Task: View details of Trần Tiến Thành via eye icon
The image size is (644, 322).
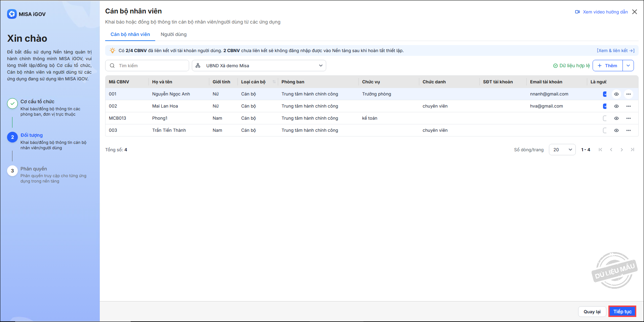Action: (x=616, y=130)
